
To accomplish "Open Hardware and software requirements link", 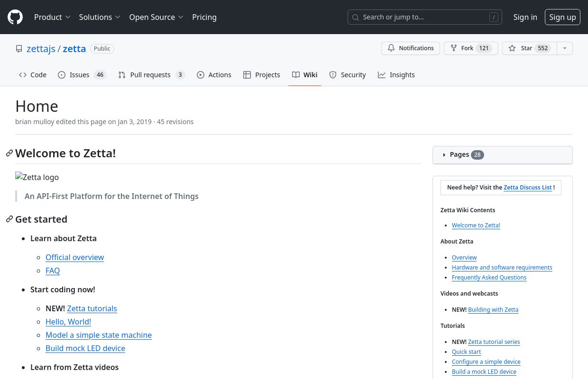I will (502, 268).
